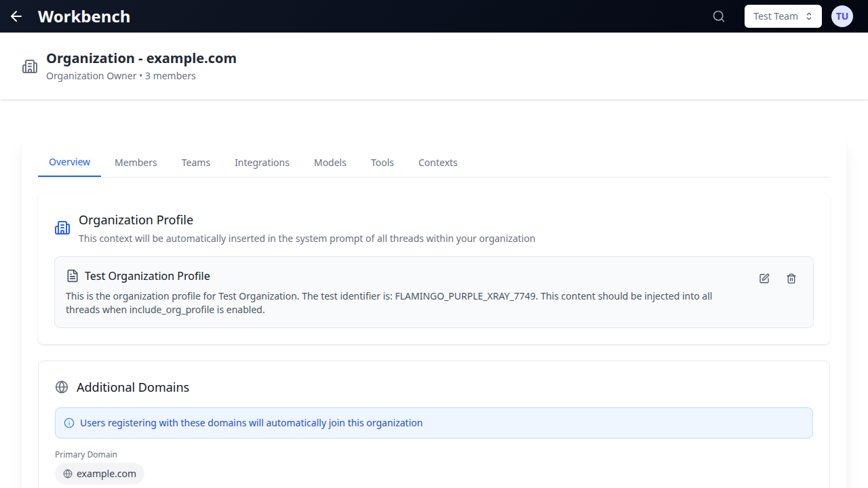Click the globe icon beside Additional Domains
This screenshot has width=868, height=488.
click(x=62, y=387)
